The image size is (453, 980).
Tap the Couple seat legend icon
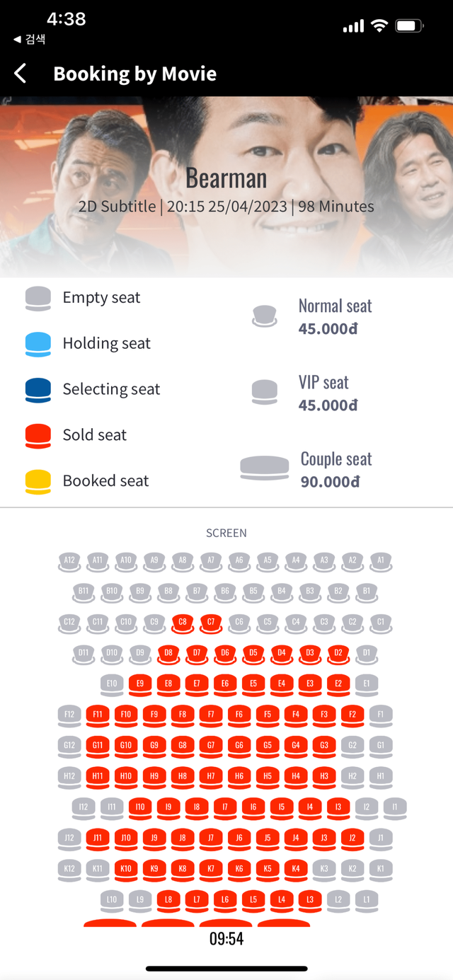265,468
